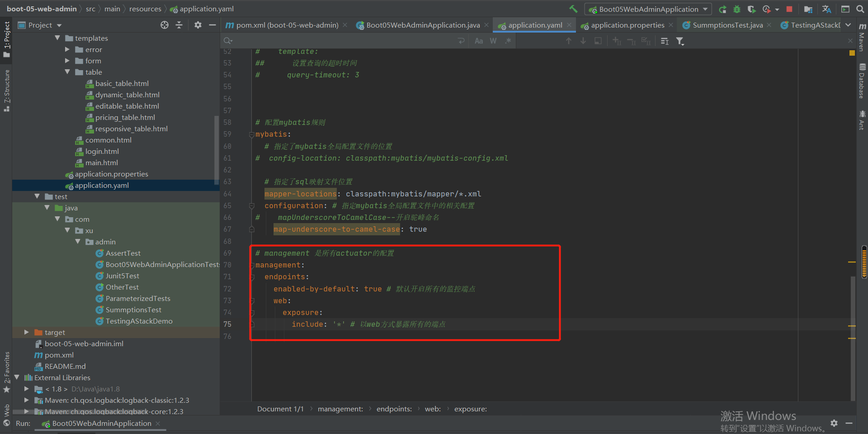
Task: Open the Database tool window
Action: [862, 81]
